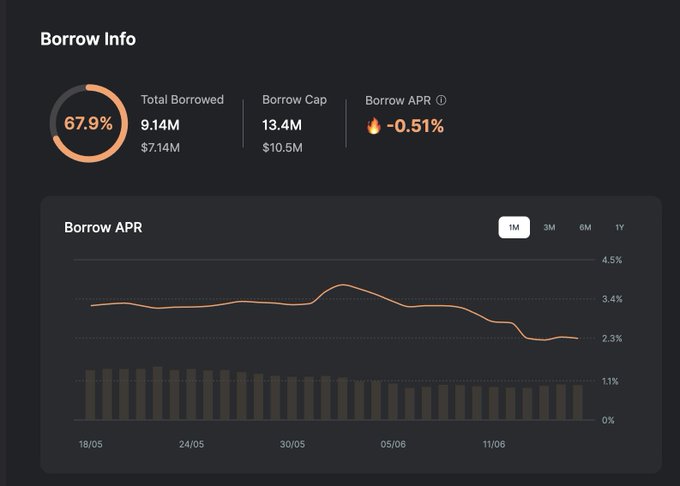Click the volume bar above 18/05
Screen dimensions: 680x486
90,395
